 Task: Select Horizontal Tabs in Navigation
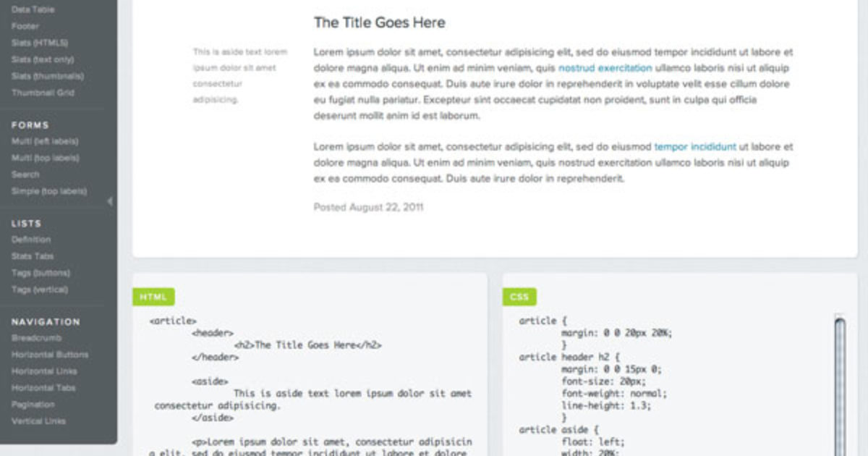tap(44, 388)
